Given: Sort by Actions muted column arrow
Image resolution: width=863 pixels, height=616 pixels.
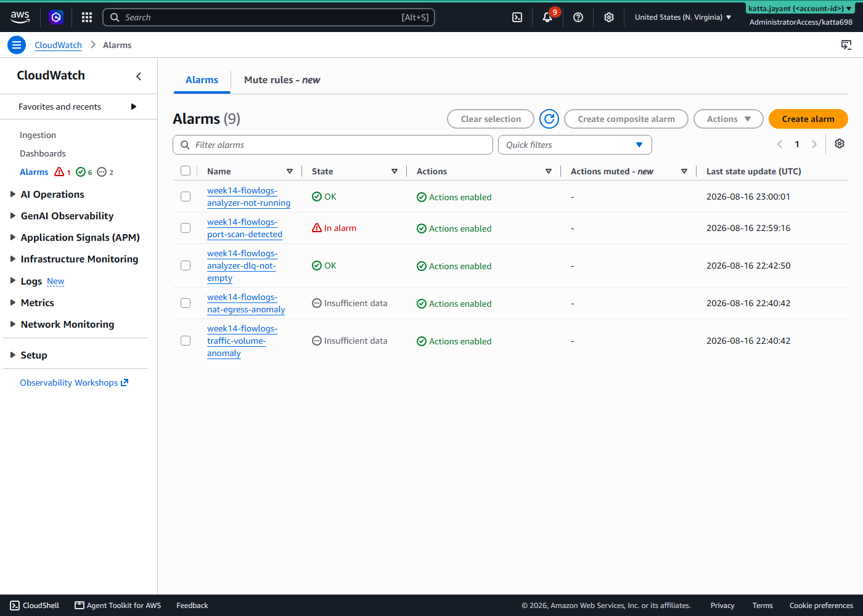Looking at the screenshot, I should (x=684, y=171).
